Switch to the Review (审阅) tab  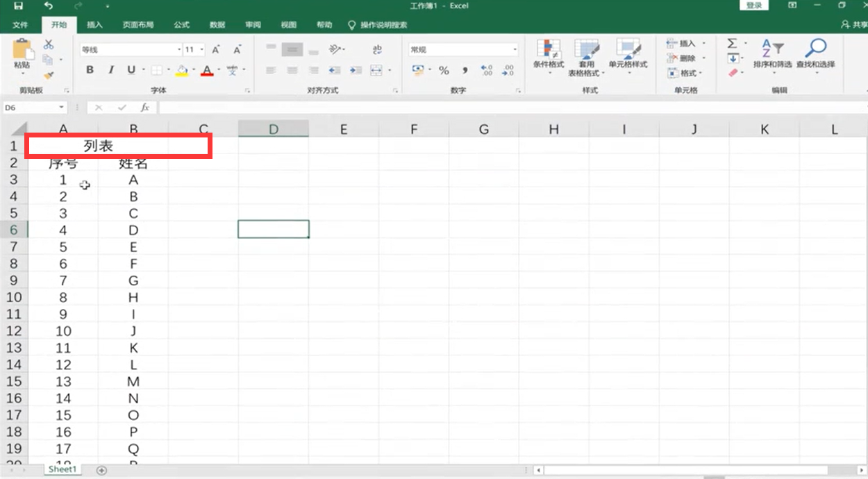[253, 25]
